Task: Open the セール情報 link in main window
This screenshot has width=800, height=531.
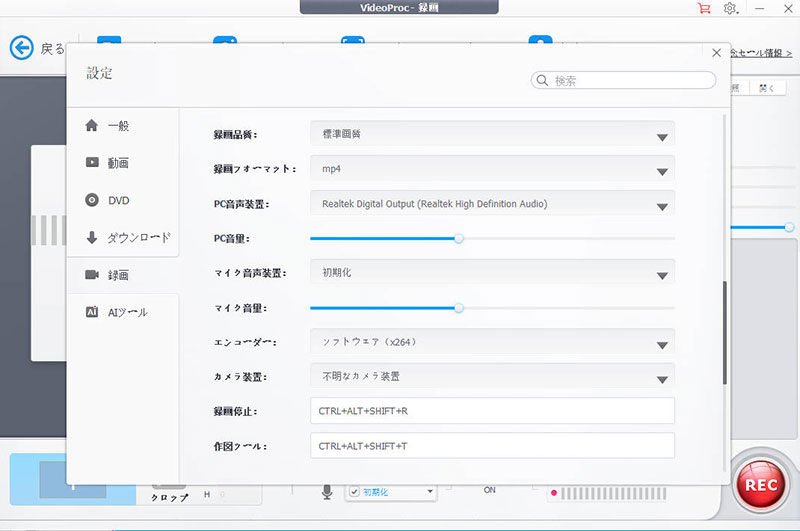Action: [761, 53]
